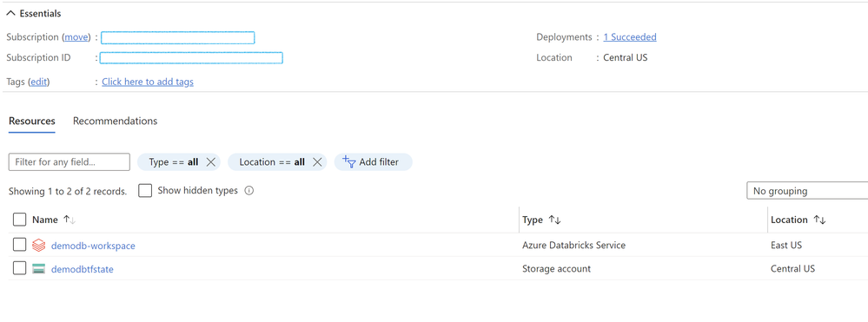This screenshot has width=868, height=322.
Task: Sort by Location using the arrows icon
Action: 819,220
